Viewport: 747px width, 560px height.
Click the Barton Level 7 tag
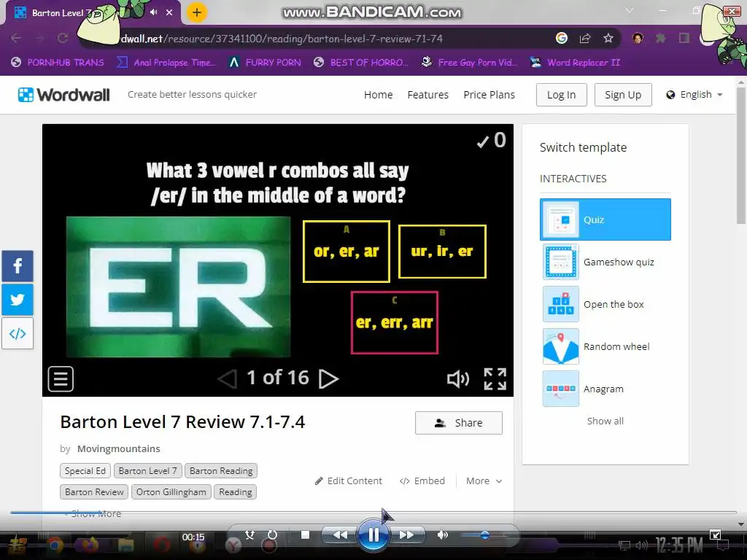click(147, 471)
